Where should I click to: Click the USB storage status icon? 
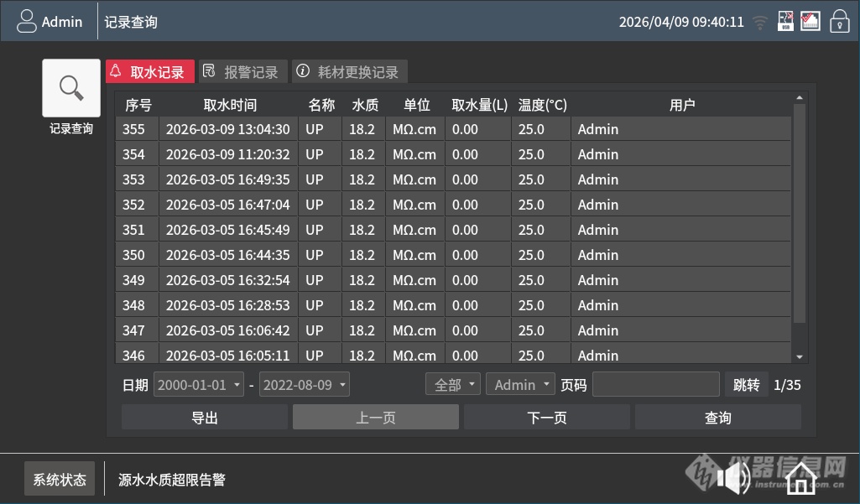(786, 21)
